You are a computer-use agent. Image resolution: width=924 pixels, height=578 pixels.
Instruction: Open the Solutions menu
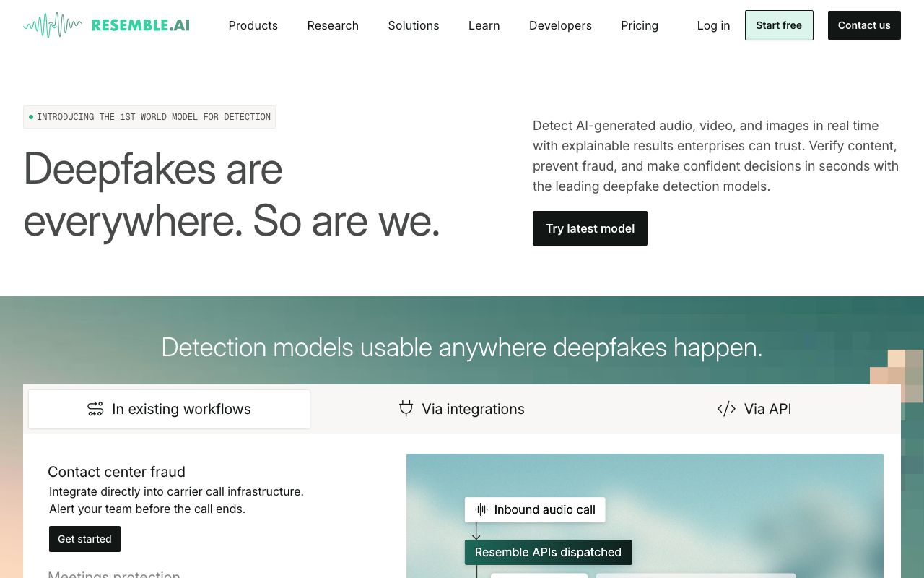pyautogui.click(x=414, y=25)
